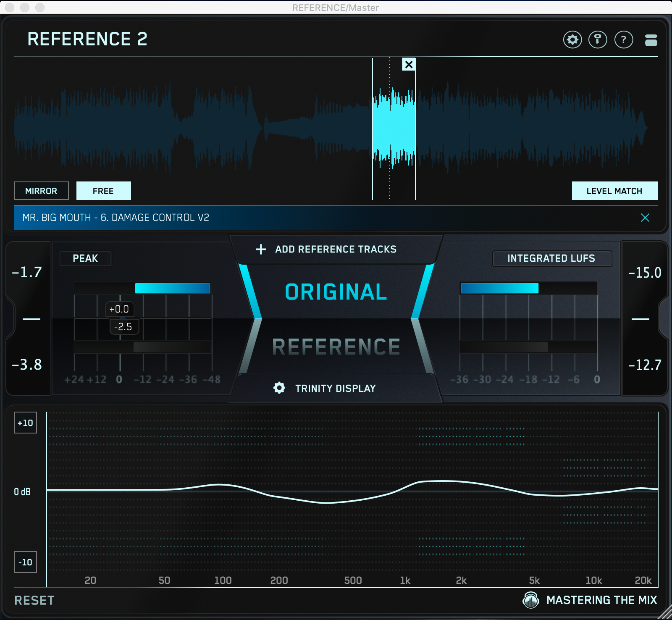Viewport: 672px width, 620px height.
Task: Click the -3.8 reference peak readout
Action: pos(27,365)
